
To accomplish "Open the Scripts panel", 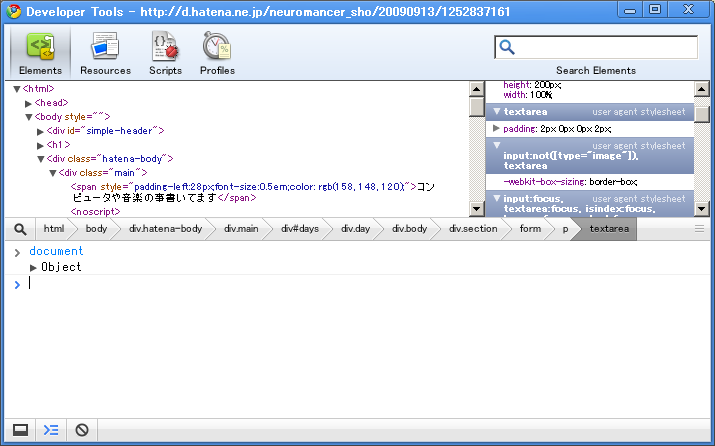I will [x=165, y=53].
